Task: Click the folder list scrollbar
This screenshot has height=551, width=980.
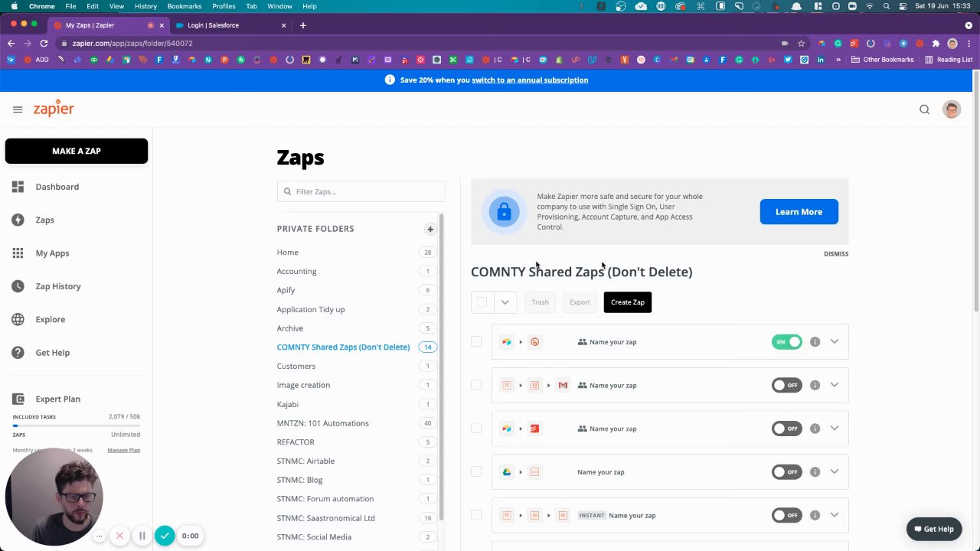Action: click(441, 367)
